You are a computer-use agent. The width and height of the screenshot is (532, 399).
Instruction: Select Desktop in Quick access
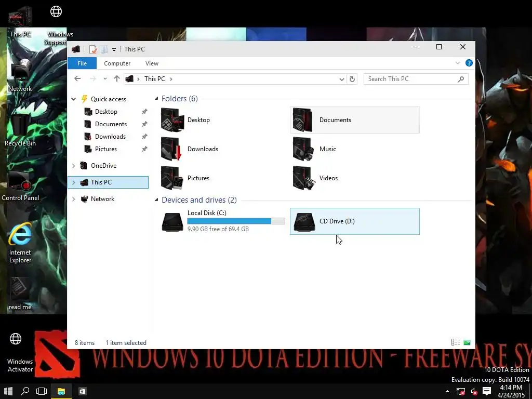tap(106, 112)
